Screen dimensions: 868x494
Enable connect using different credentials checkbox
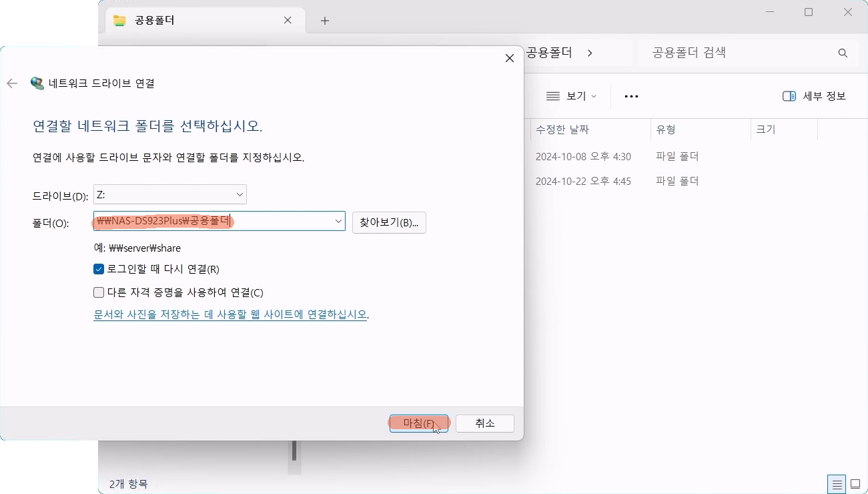tap(99, 292)
